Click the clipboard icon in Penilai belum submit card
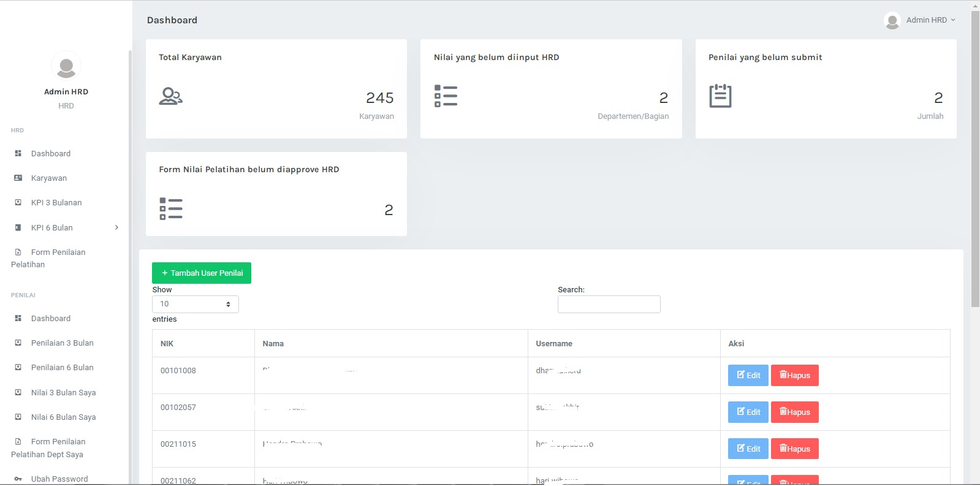The width and height of the screenshot is (980, 486). point(720,96)
